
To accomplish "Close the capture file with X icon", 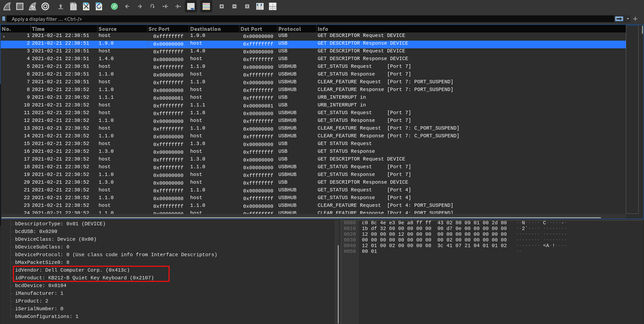I will click(x=86, y=6).
